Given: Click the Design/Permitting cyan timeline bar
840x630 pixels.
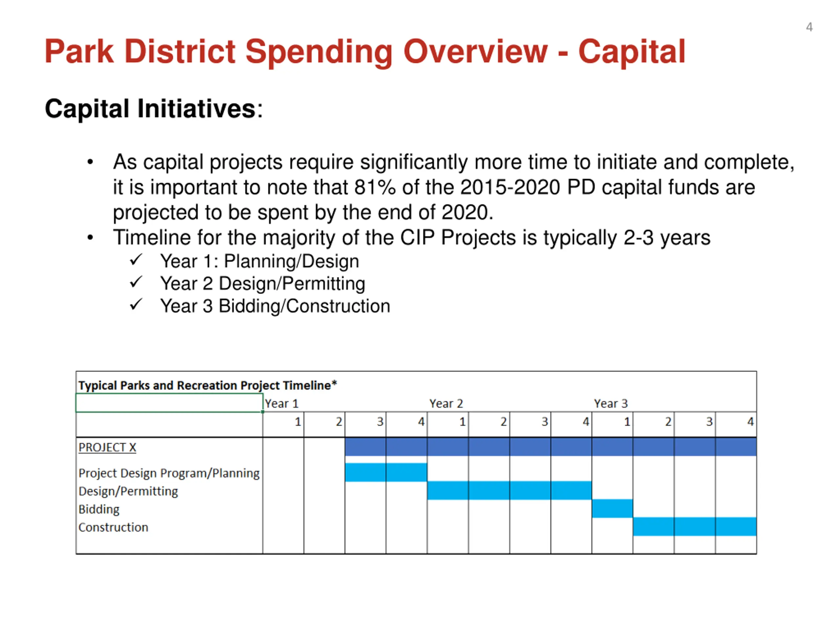Looking at the screenshot, I should point(509,490).
